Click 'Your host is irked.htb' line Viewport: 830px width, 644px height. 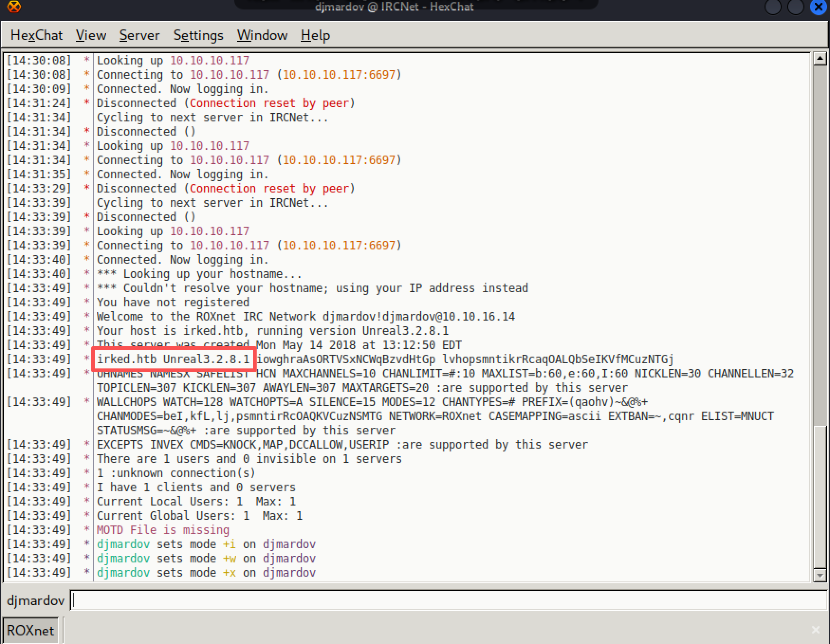pyautogui.click(x=272, y=331)
